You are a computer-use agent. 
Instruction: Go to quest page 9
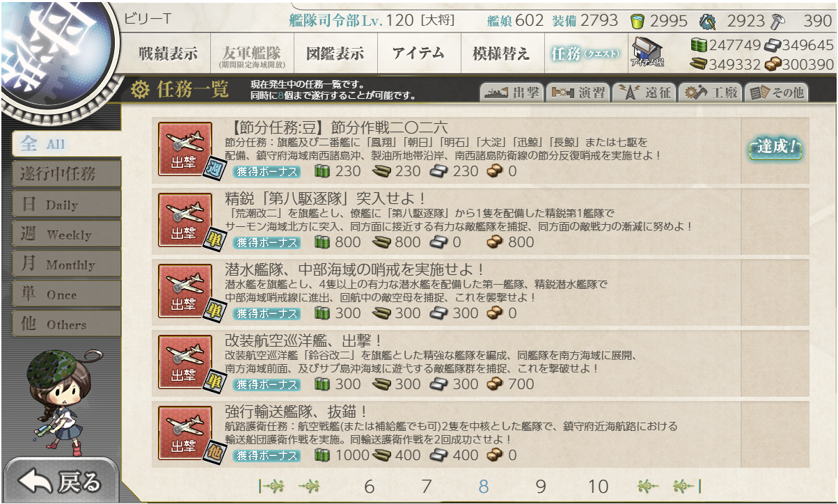[541, 487]
